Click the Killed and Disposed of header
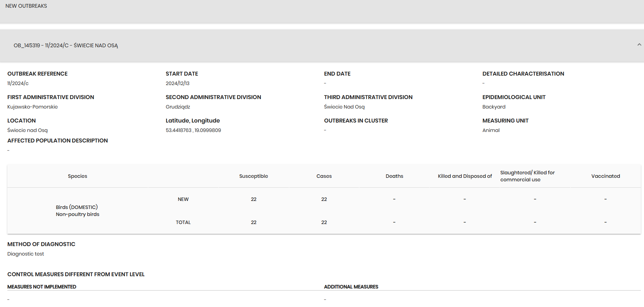The width and height of the screenshot is (644, 307). [x=465, y=176]
